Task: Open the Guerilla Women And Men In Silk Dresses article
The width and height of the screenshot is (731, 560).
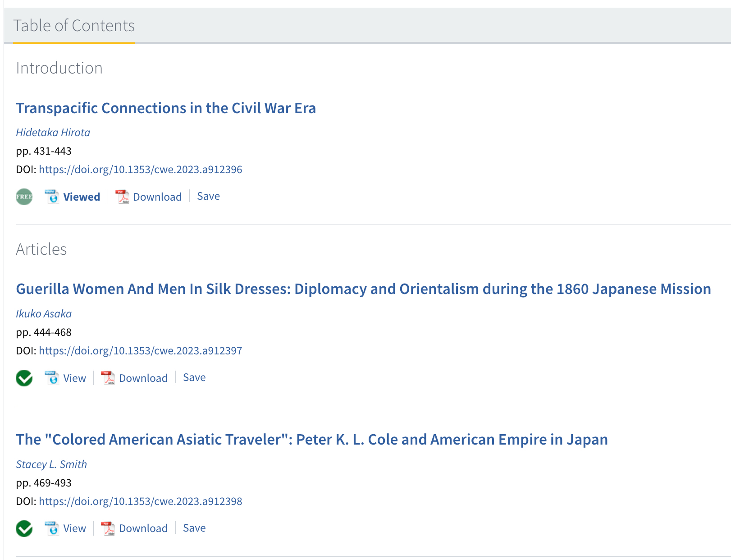Action: click(363, 289)
